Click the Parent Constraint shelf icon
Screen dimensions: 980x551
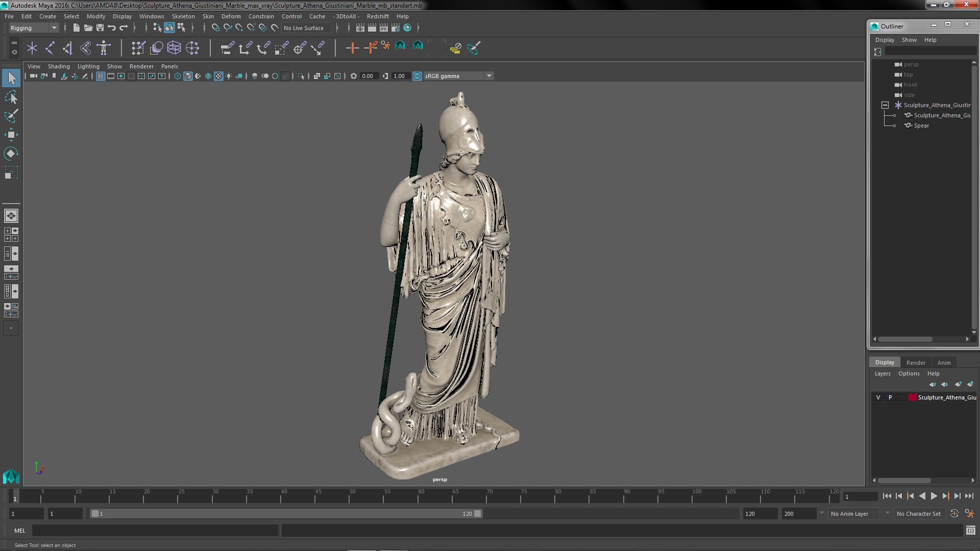[227, 48]
